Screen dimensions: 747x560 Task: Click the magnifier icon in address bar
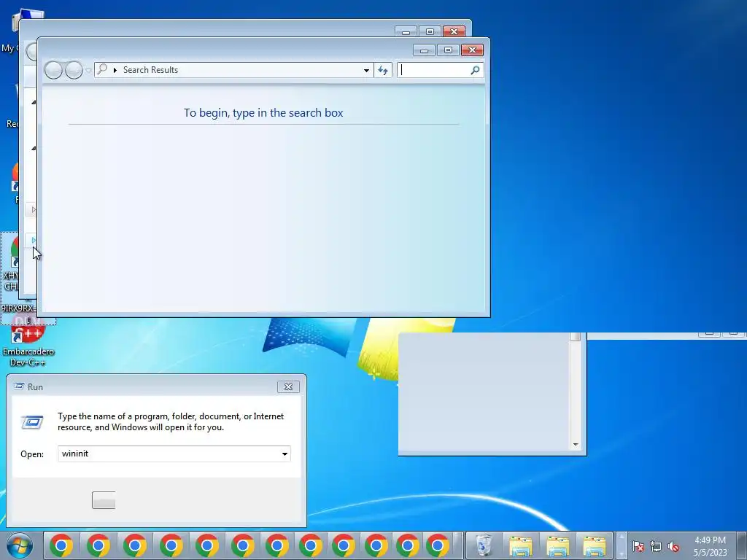(x=102, y=69)
